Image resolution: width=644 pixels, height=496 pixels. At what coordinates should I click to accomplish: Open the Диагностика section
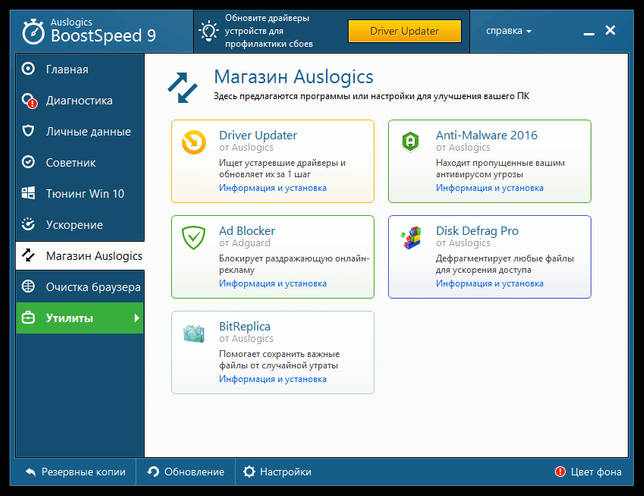pyautogui.click(x=80, y=100)
